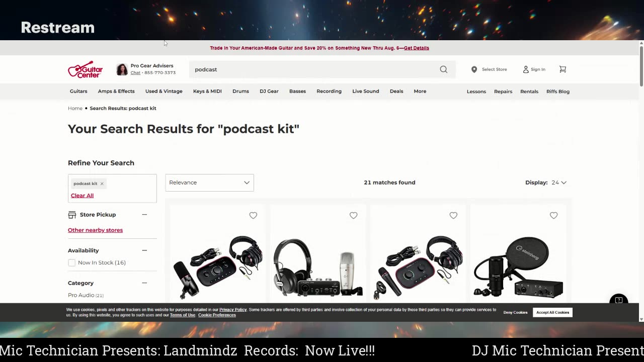Go to Lessons page
Image resolution: width=644 pixels, height=362 pixels.
pyautogui.click(x=476, y=92)
